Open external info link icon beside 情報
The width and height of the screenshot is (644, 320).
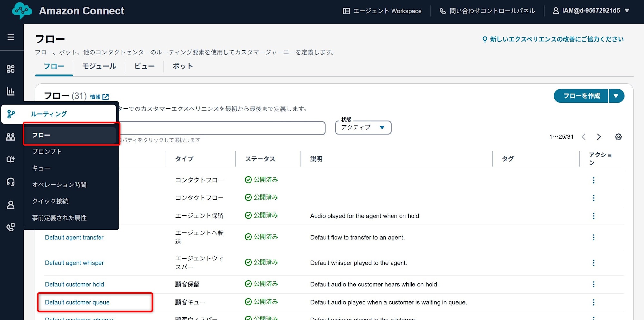click(x=106, y=97)
